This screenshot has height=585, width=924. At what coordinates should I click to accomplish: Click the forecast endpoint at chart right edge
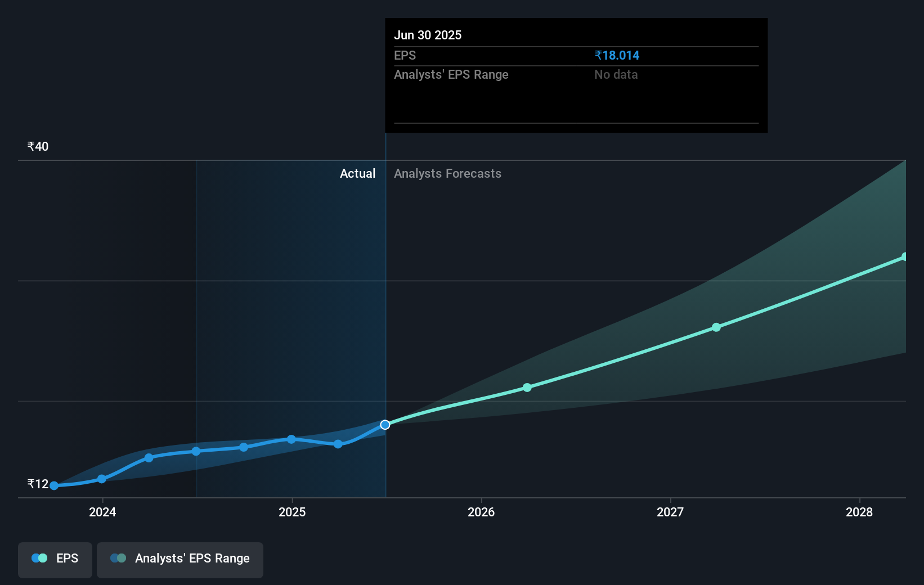pos(904,257)
